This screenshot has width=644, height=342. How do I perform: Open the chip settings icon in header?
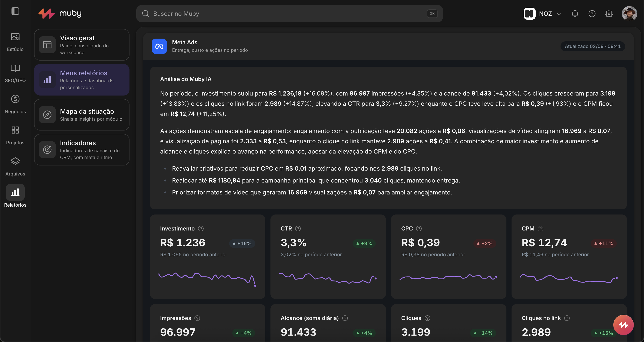609,13
